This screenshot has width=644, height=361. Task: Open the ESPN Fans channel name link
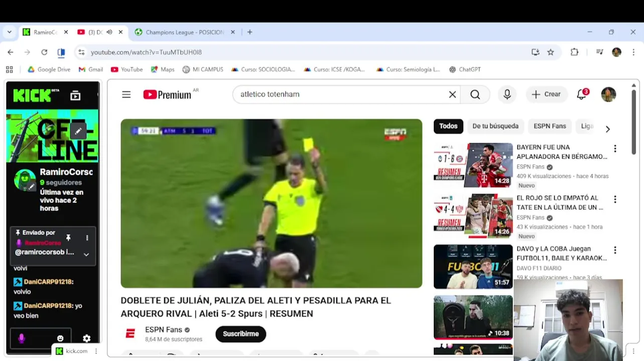point(164,330)
